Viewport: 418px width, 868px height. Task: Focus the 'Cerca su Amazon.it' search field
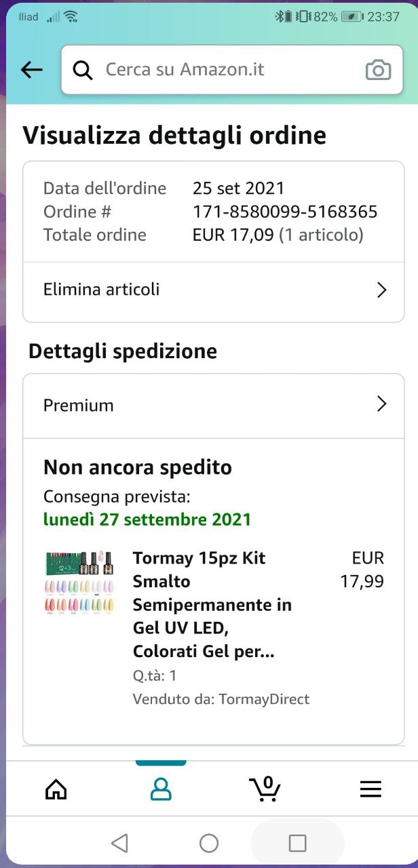(224, 70)
